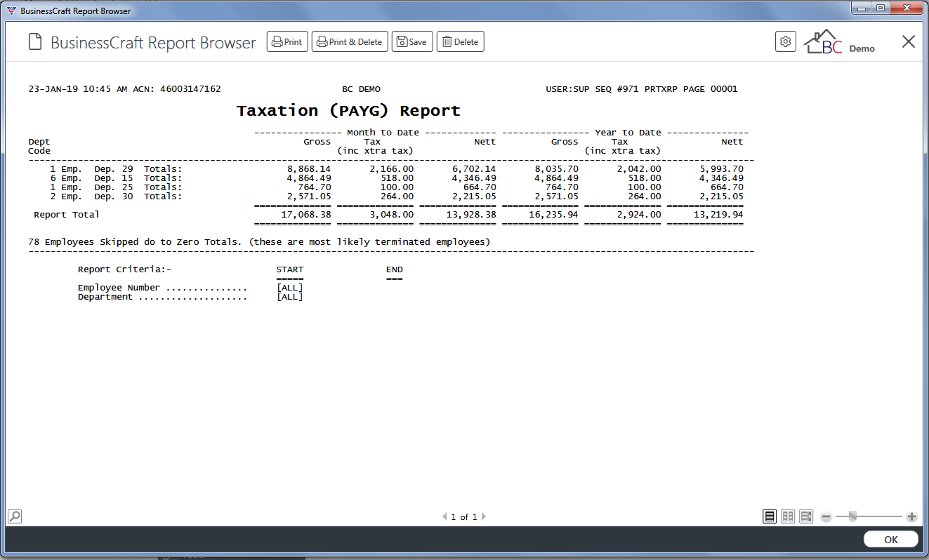Choose Print & Delete in the toolbar
929x560 pixels.
coord(350,42)
